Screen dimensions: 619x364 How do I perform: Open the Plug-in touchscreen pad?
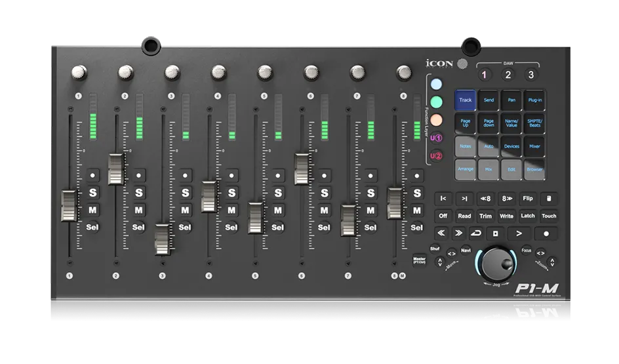[x=534, y=100]
